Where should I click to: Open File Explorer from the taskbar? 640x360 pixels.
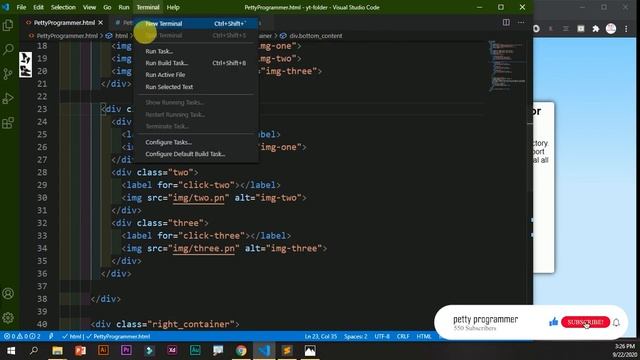pyautogui.click(x=57, y=351)
